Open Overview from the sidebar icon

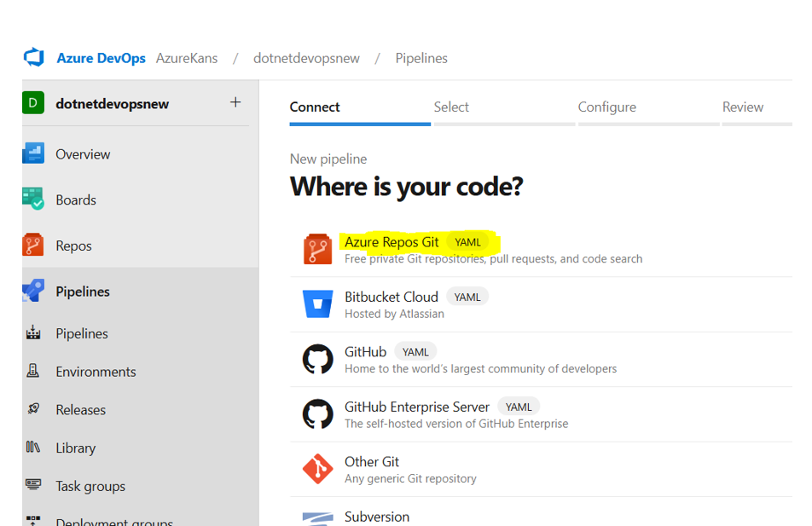tap(35, 153)
